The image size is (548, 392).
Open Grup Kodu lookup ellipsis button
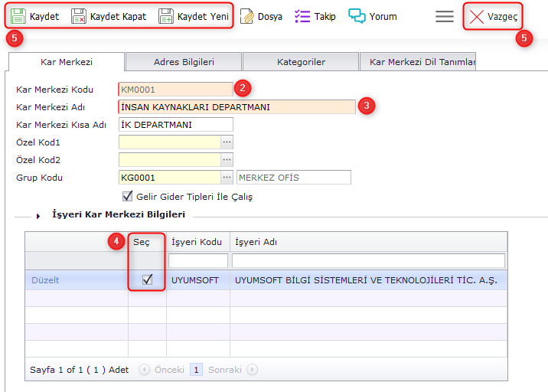click(227, 178)
